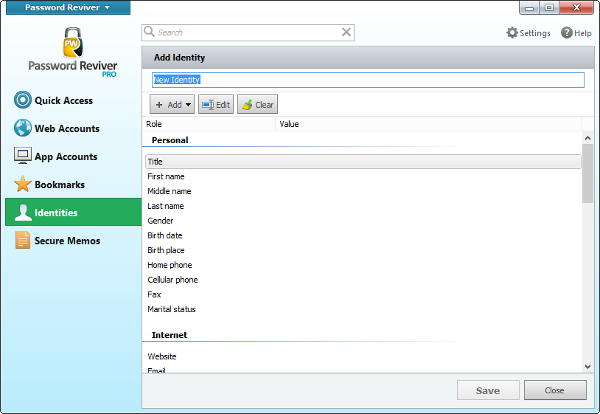Go to Bookmarks star icon
This screenshot has height=414, width=600.
point(23,184)
